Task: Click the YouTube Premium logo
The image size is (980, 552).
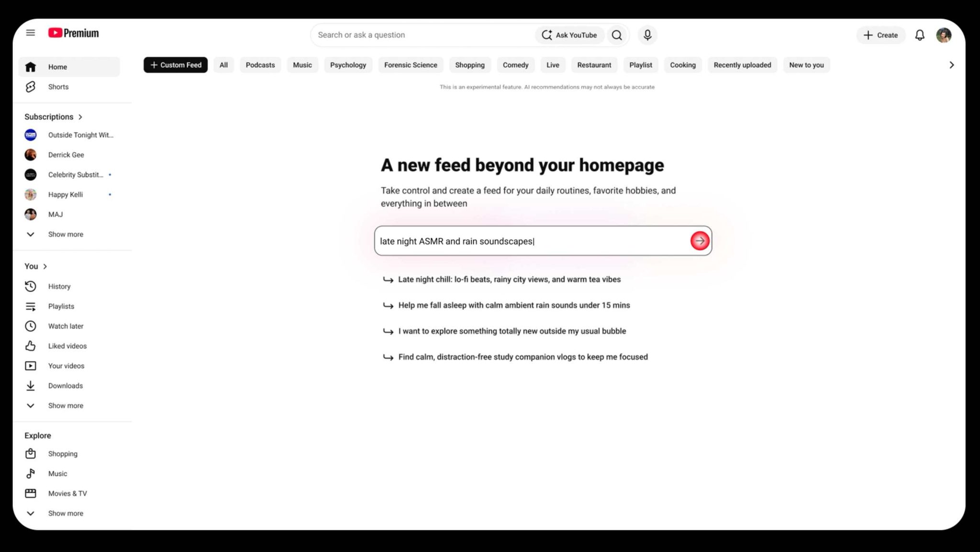Action: (x=73, y=33)
